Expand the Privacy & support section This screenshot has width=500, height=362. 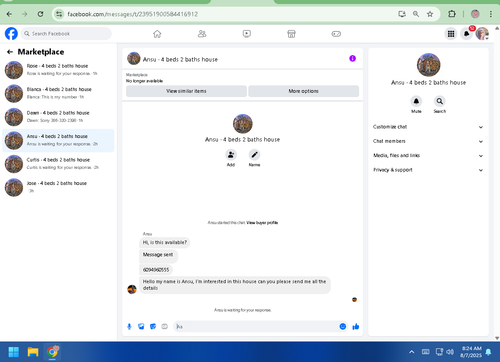(x=428, y=170)
